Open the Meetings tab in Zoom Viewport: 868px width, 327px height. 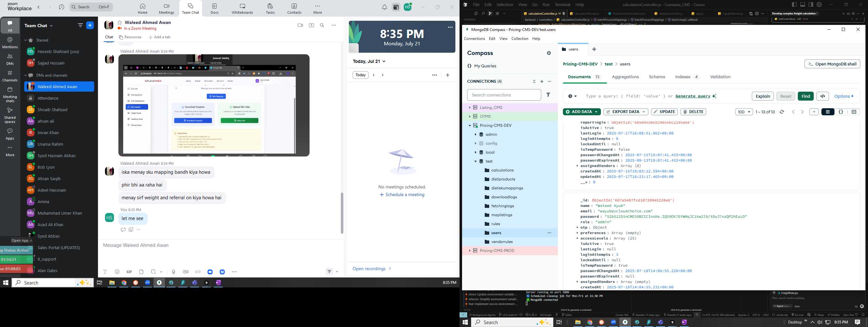click(167, 9)
